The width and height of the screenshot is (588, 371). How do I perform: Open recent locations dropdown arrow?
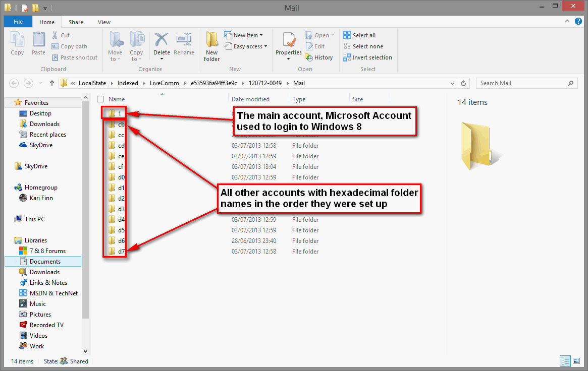[x=40, y=83]
